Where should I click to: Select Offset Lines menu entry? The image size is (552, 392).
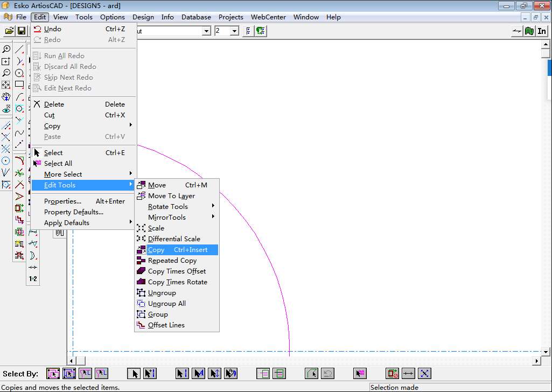point(166,325)
